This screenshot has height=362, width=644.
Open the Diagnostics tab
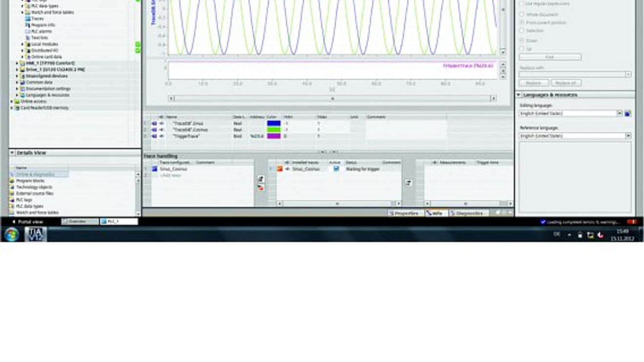[469, 213]
